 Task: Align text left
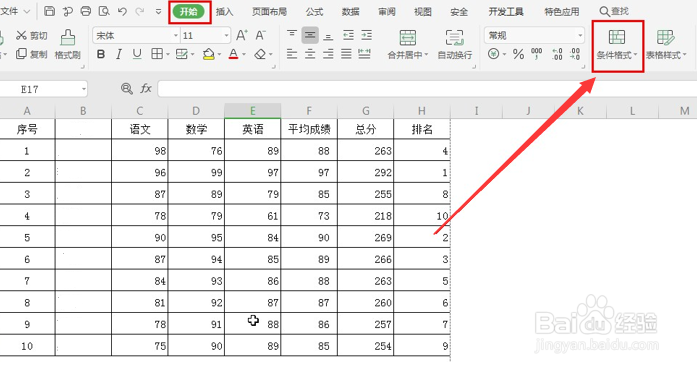click(x=292, y=54)
